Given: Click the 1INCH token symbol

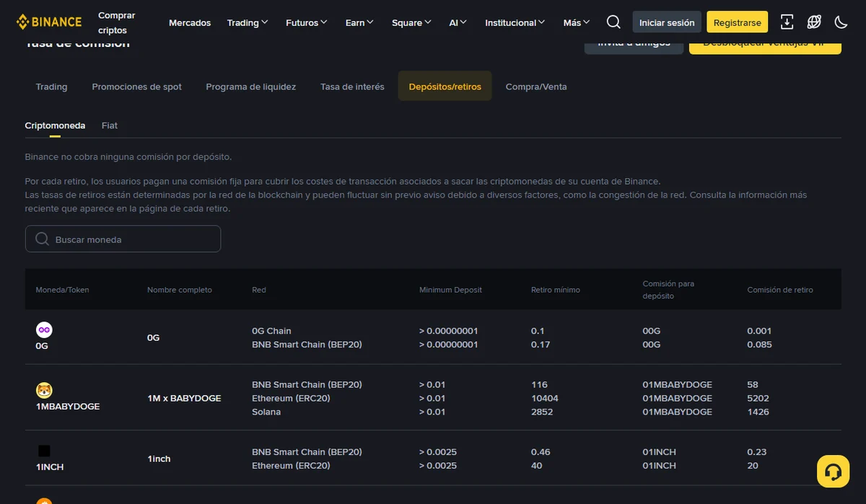Looking at the screenshot, I should (x=50, y=467).
